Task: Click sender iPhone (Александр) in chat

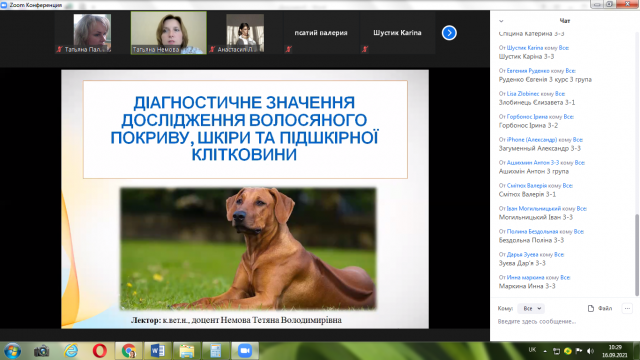Action: point(531,140)
